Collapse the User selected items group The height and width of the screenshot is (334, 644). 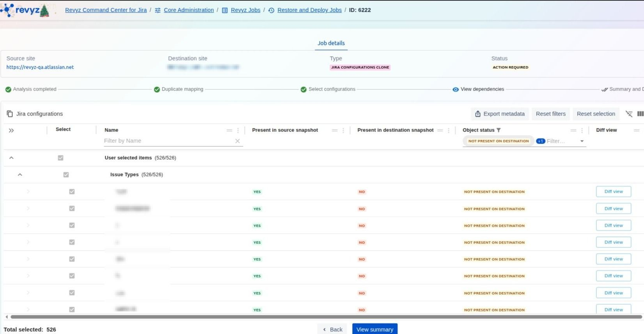pos(11,158)
